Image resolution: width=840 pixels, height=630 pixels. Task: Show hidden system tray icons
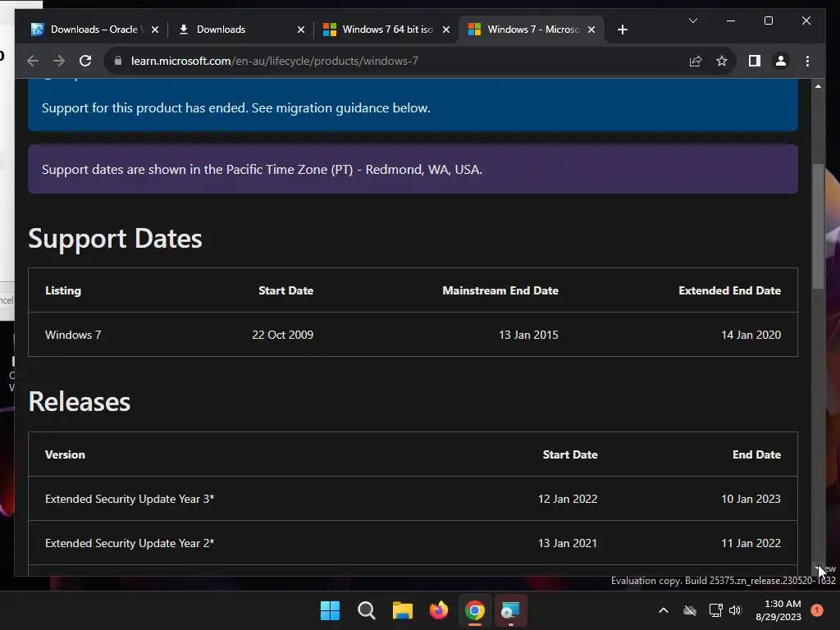coord(663,610)
